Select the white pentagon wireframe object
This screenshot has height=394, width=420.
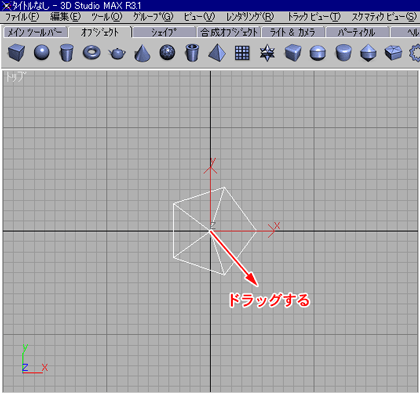coord(215,231)
